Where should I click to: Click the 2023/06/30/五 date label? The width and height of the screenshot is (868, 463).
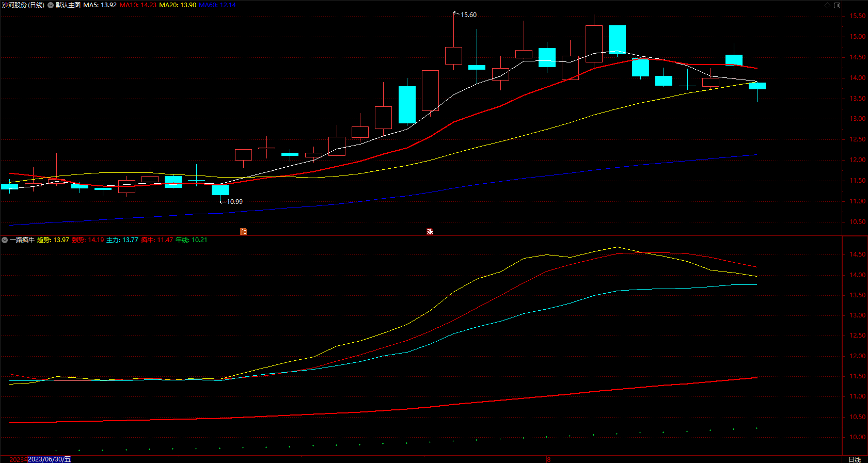click(x=49, y=459)
